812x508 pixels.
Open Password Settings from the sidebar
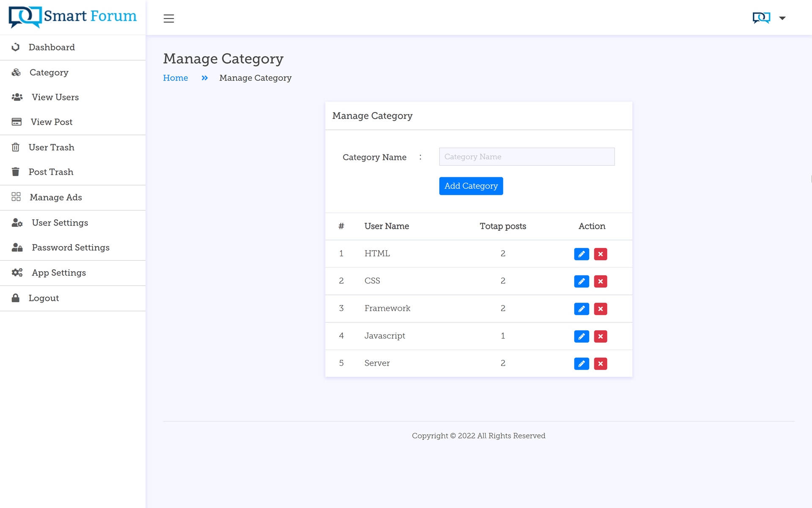(x=70, y=247)
